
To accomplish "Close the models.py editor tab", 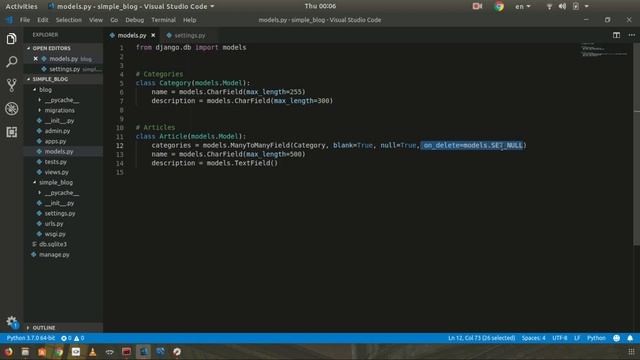I will tap(153, 36).
